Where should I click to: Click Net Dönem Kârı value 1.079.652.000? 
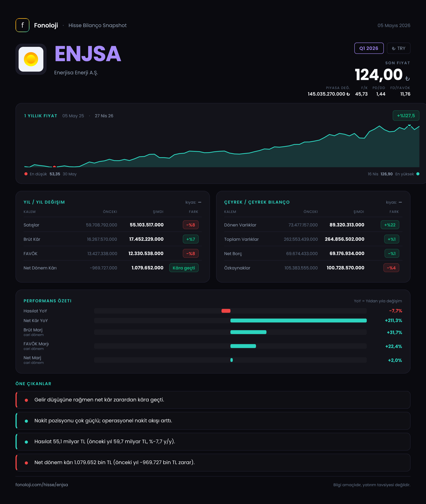point(147,268)
